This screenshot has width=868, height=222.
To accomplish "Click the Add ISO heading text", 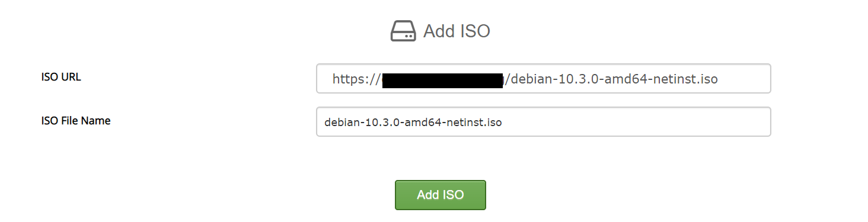I will 457,31.
